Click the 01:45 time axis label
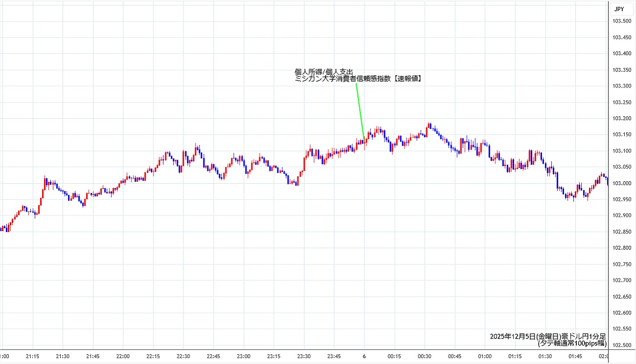 (x=575, y=357)
